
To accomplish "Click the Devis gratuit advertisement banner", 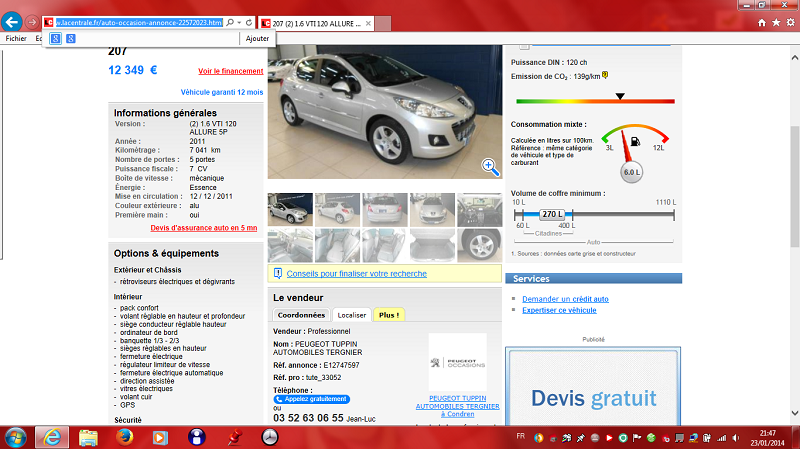I will (x=593, y=386).
